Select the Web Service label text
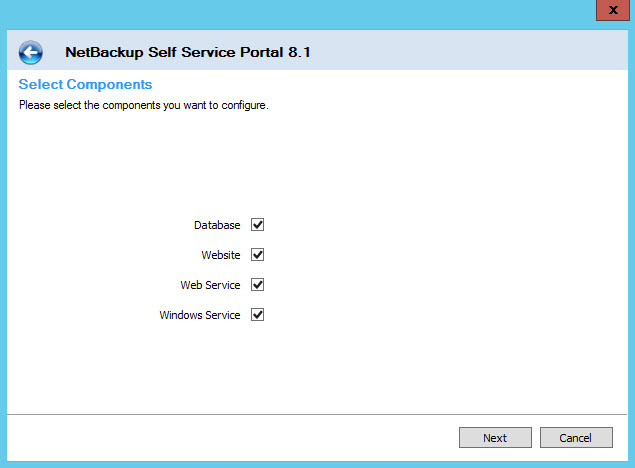635x468 pixels. point(210,285)
